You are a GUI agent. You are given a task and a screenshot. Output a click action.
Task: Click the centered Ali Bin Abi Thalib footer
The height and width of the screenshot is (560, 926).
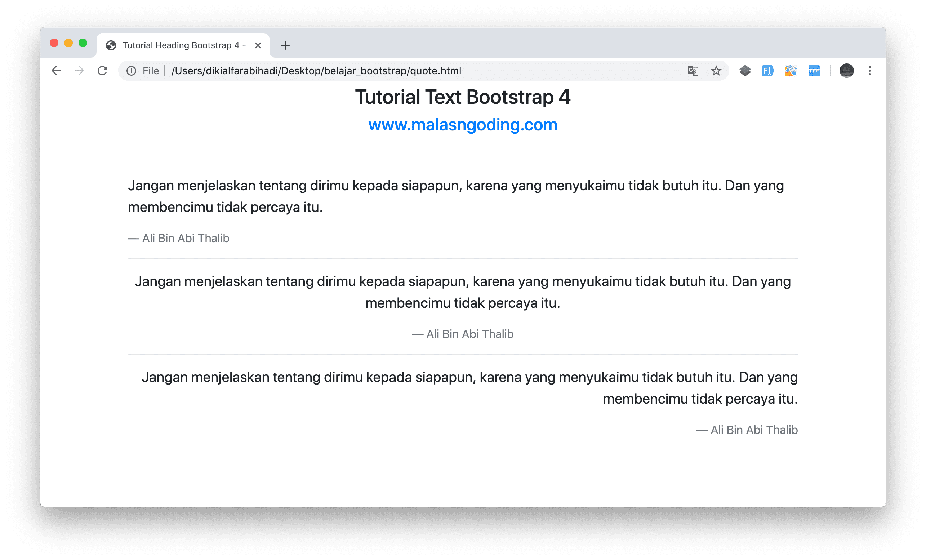click(x=463, y=334)
